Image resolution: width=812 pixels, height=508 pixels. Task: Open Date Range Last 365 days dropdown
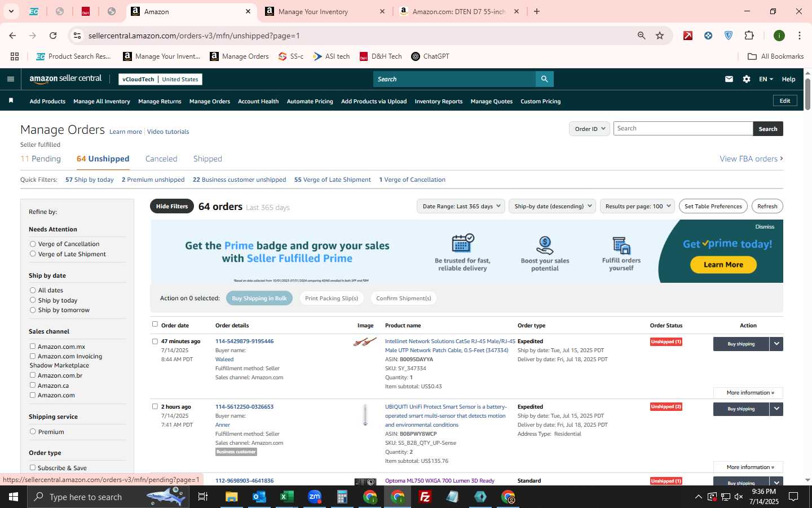point(461,206)
